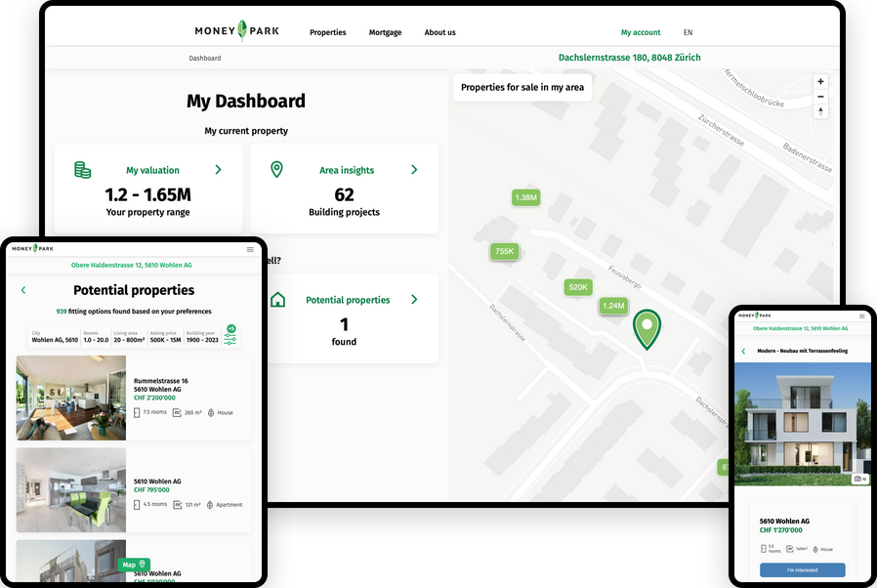Click the Rummelstrasse 16 listing title
The width and height of the screenshot is (877, 588).
(x=161, y=381)
